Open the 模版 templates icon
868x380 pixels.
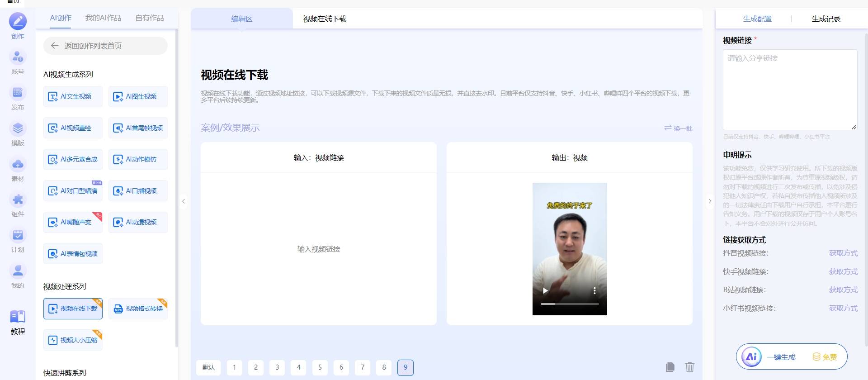[18, 128]
